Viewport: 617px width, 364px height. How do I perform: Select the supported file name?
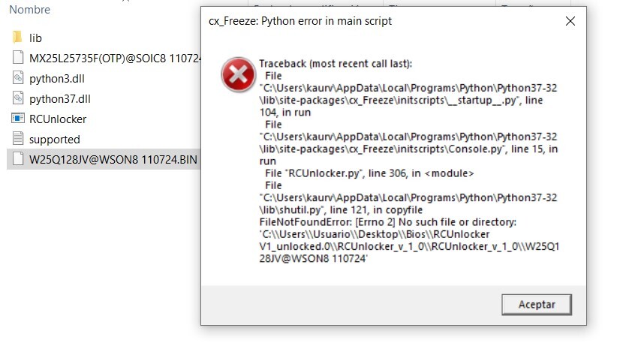click(54, 139)
